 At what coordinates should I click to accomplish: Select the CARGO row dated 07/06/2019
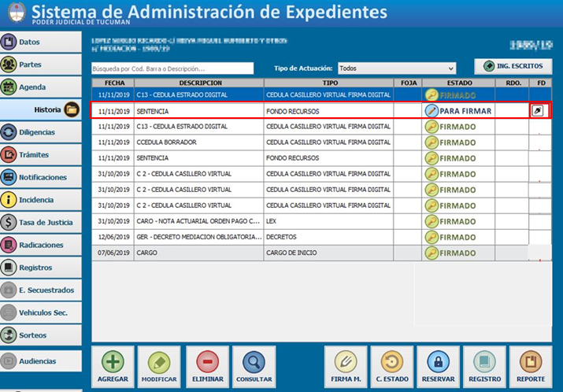pos(321,253)
